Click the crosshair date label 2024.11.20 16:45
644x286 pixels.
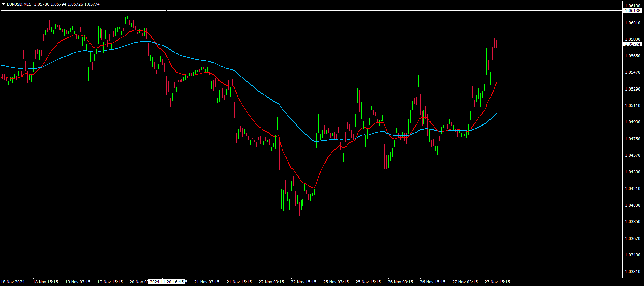(167, 282)
